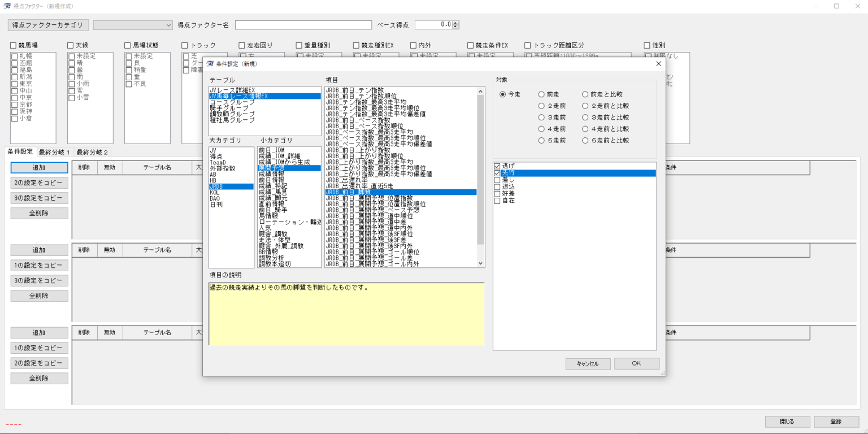Choose JRDB_出遅れ率 in the 項目 list
Screen dimensions: 868x434
pos(346,180)
